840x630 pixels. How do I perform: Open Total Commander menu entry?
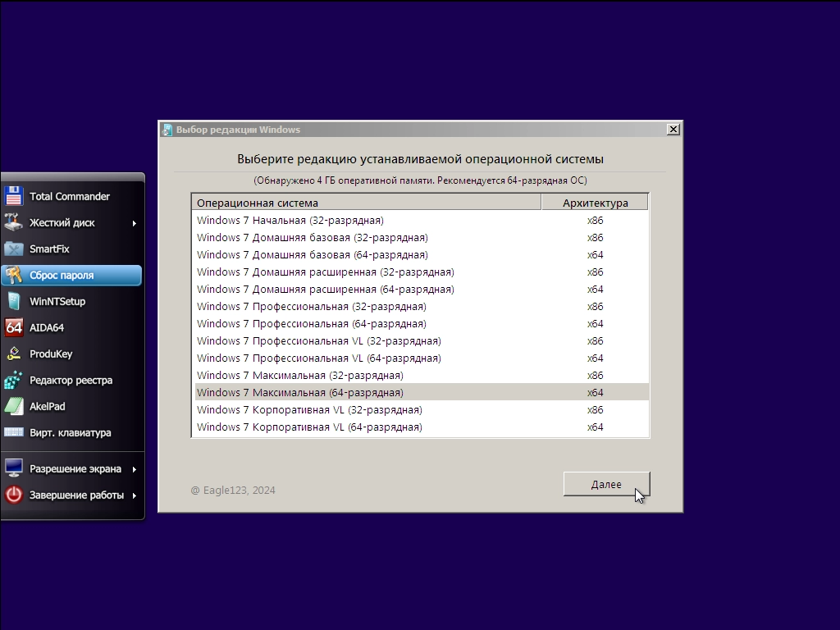[x=72, y=196]
